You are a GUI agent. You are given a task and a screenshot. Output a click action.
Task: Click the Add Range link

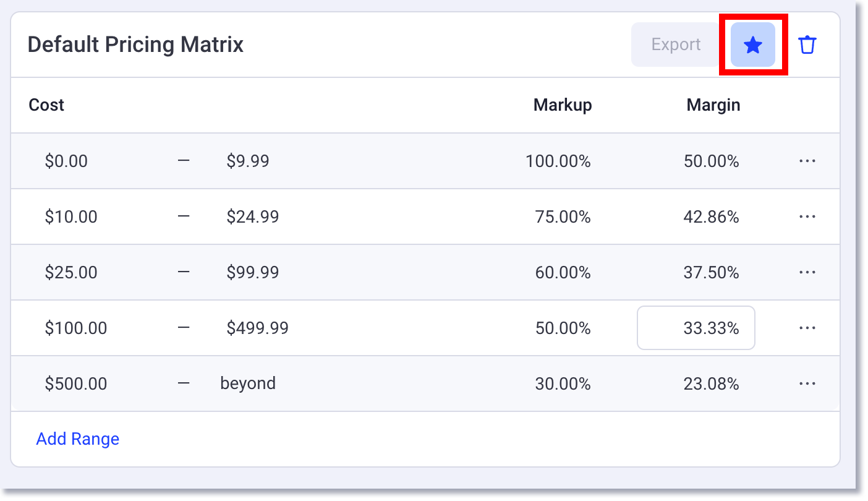77,439
